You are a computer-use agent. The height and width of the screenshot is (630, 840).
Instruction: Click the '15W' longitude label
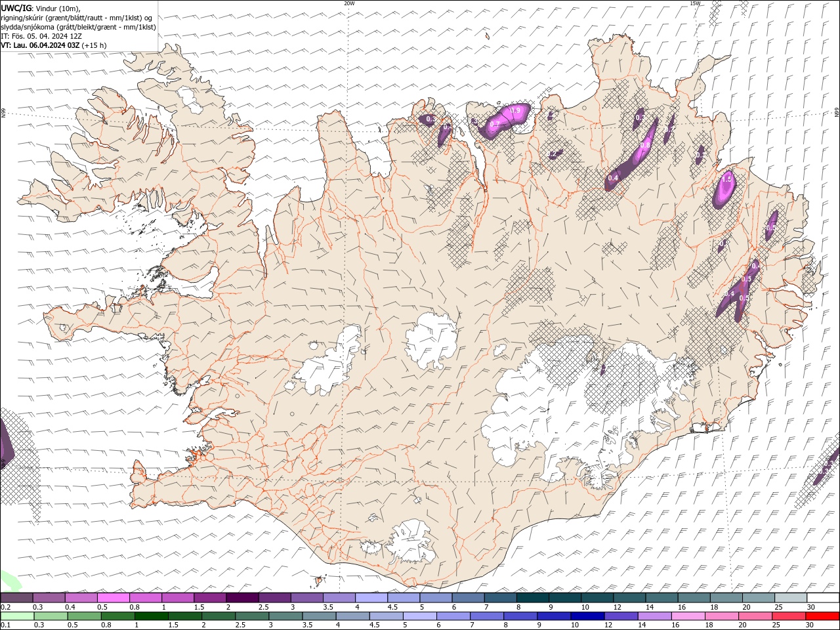tap(694, 3)
